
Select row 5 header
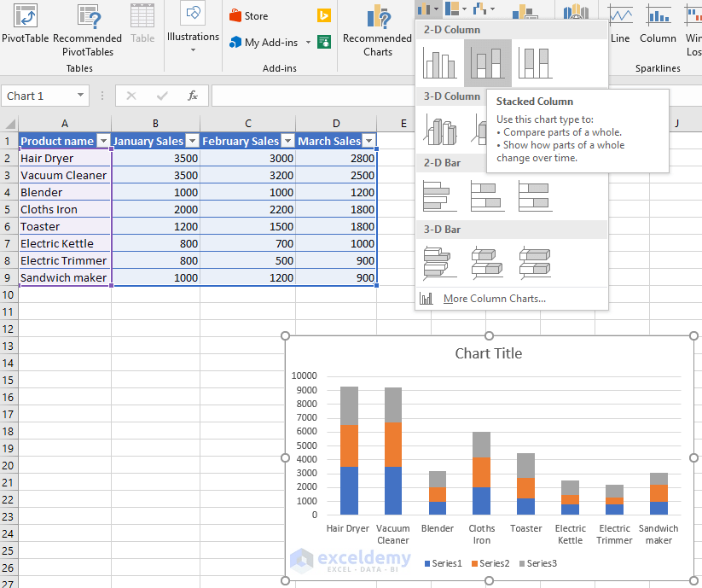tap(8, 209)
